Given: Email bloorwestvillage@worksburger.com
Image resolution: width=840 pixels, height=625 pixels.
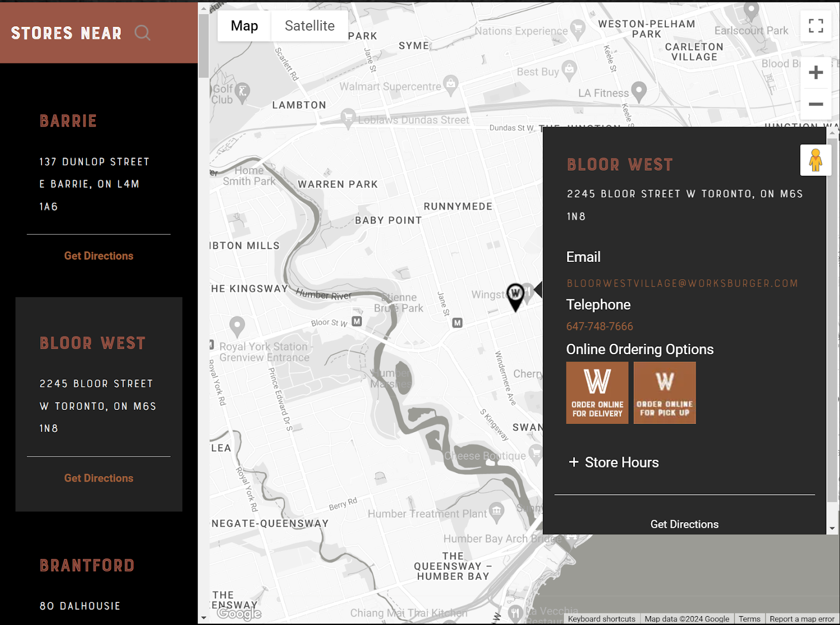Looking at the screenshot, I should pyautogui.click(x=682, y=283).
